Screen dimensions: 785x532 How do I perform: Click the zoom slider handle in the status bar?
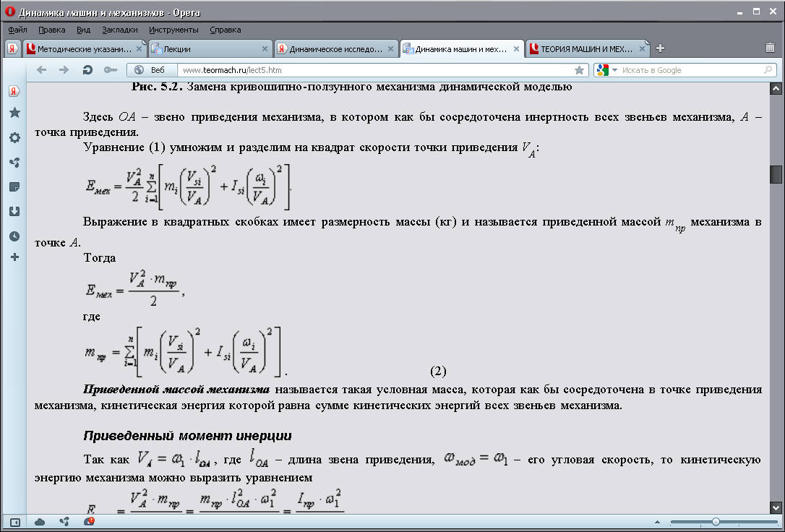(x=716, y=522)
